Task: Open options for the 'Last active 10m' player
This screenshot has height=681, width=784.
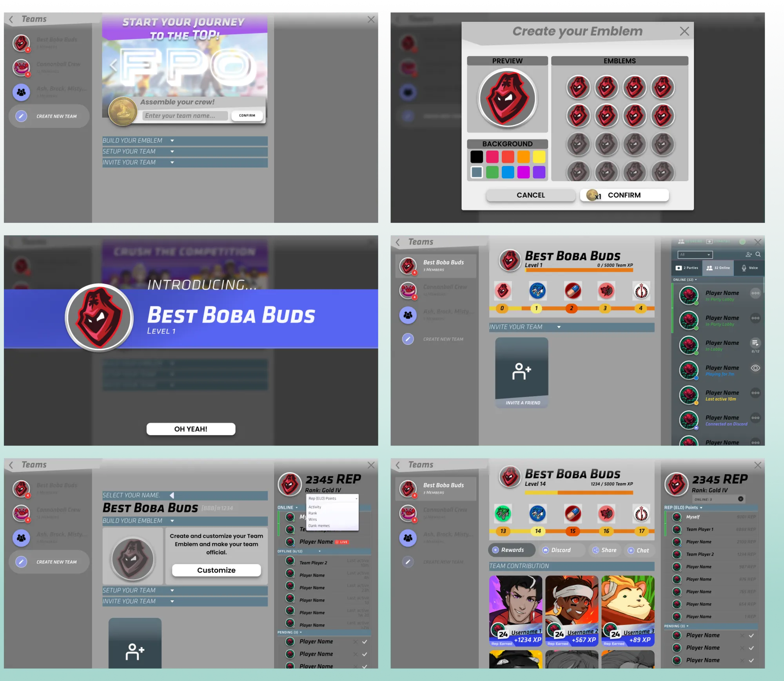Action: [755, 393]
